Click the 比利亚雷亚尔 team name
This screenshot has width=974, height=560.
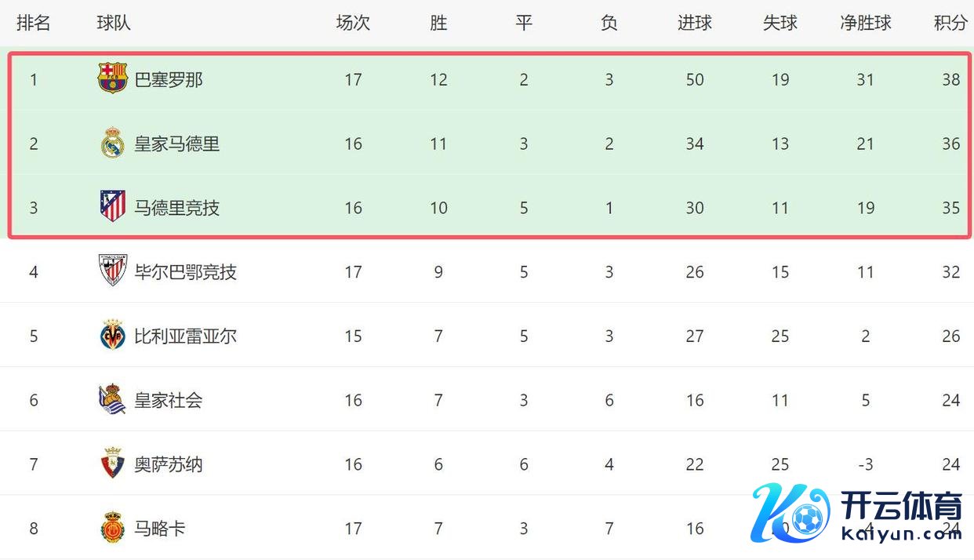point(185,336)
